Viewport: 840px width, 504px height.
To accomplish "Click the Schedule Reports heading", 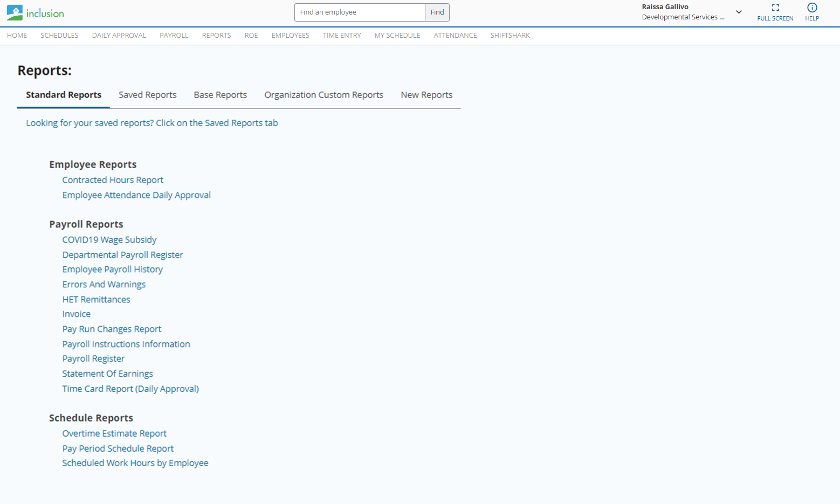I will [91, 418].
